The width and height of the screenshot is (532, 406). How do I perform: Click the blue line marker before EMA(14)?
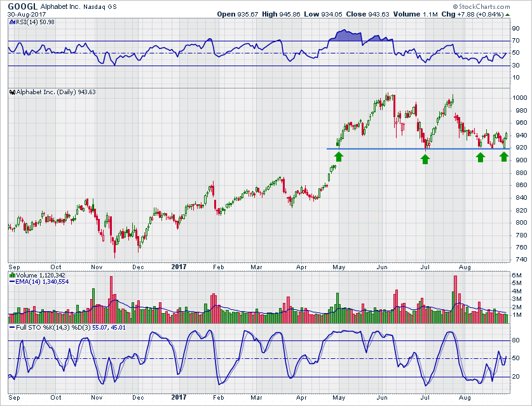coord(12,282)
